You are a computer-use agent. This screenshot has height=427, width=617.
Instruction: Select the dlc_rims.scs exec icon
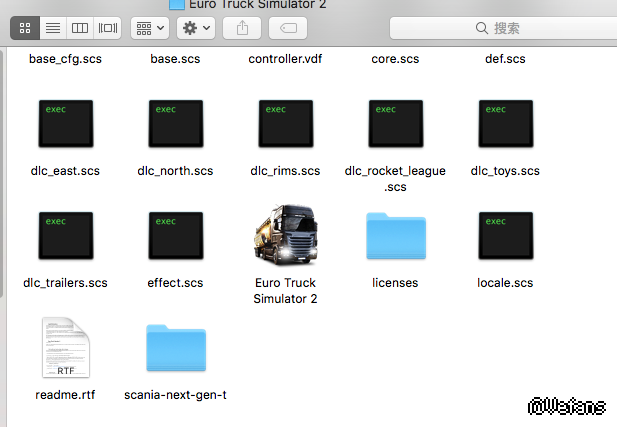point(286,125)
